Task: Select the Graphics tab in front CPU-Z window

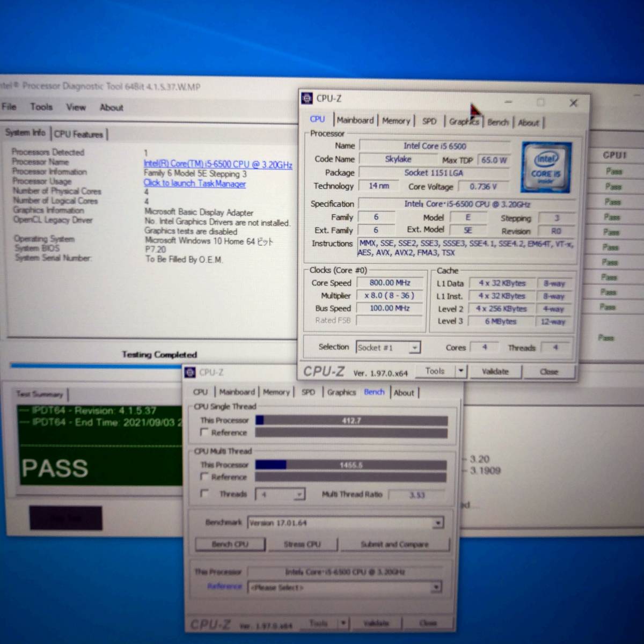Action: click(x=464, y=122)
